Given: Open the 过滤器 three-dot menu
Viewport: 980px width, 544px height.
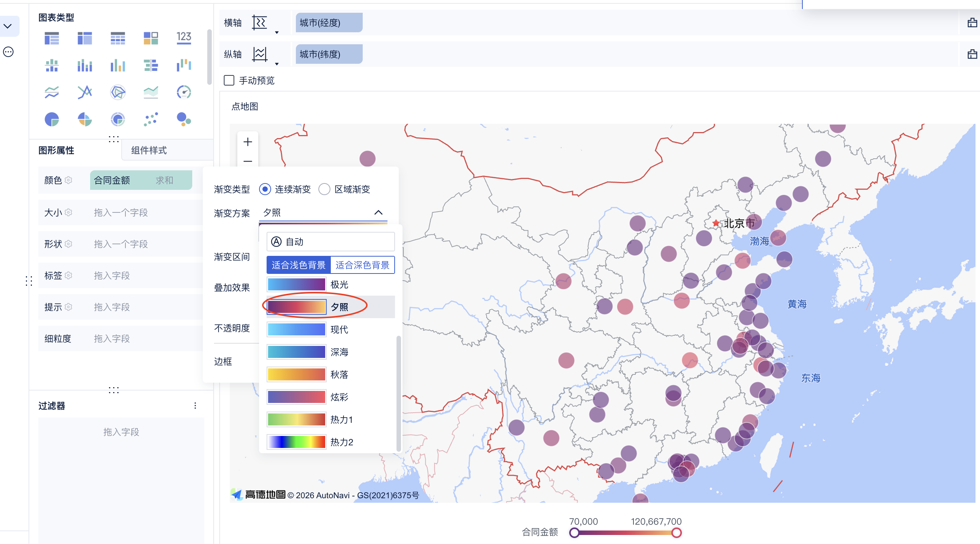Looking at the screenshot, I should (195, 406).
